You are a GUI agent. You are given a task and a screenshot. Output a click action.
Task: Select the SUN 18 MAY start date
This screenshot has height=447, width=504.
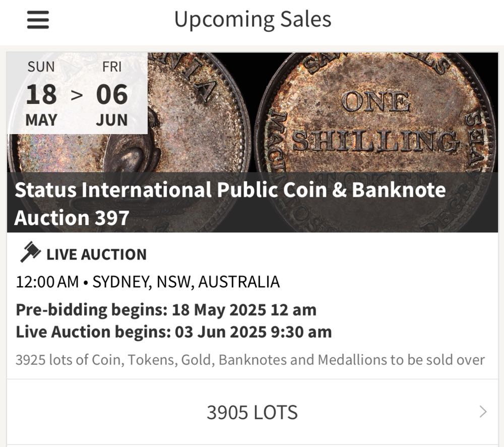41,94
